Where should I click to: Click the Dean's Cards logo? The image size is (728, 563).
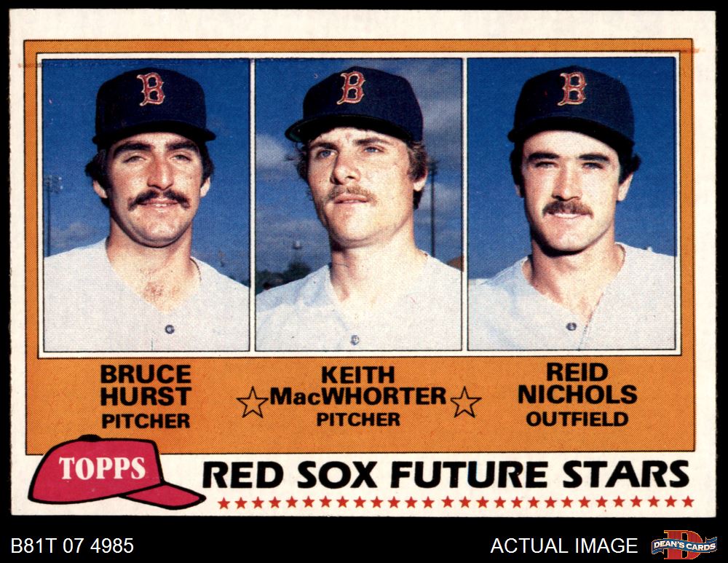(x=684, y=544)
